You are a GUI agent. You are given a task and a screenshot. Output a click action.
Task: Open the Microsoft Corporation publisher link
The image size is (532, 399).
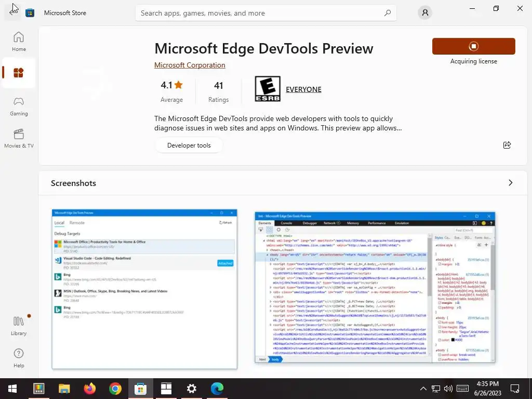click(x=190, y=65)
